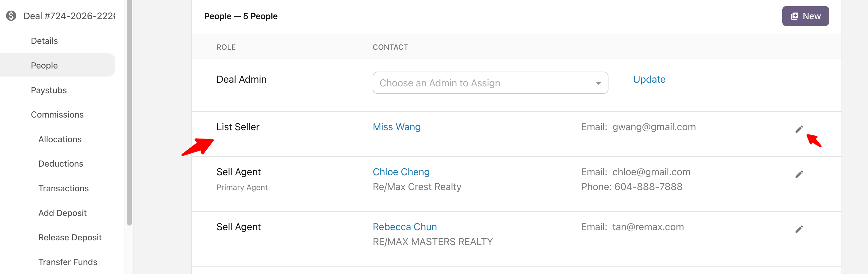Open Release Deposit

[x=70, y=238]
